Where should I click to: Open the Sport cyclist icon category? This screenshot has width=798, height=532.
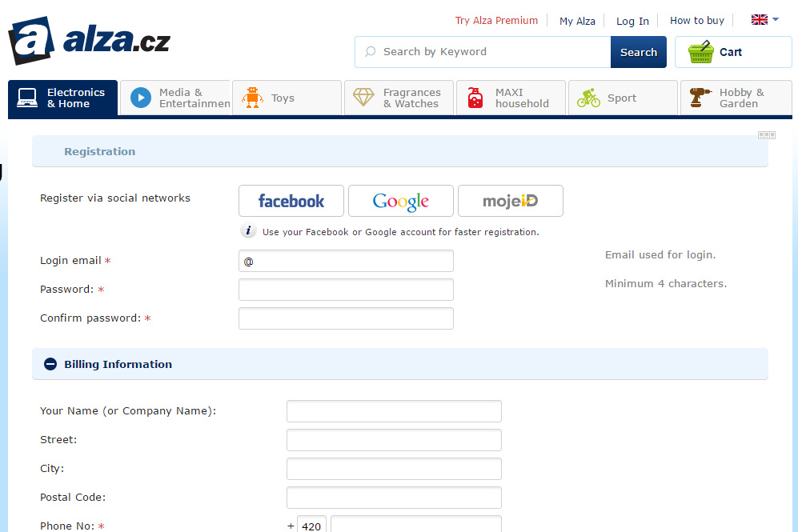tap(589, 98)
